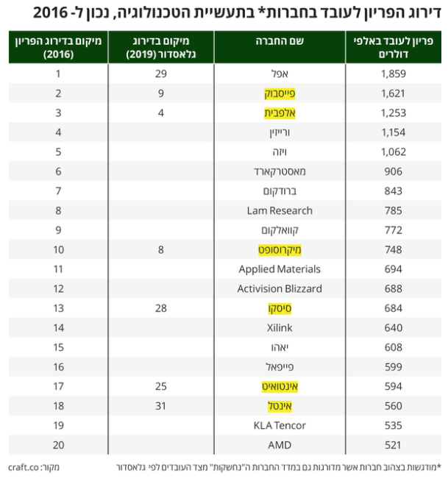Screen dimensions: 448x481
Task: Click the highlighted אינטל company name
Action: point(280,406)
